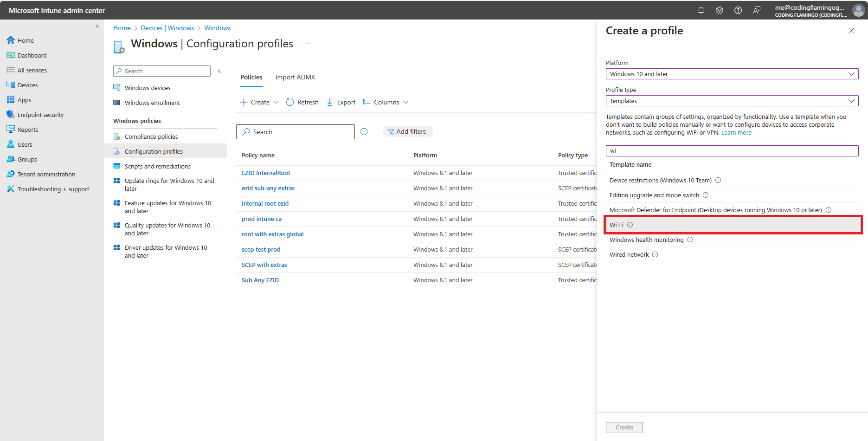868x441 pixels.
Task: Open the Create dropdown in toolbar
Action: point(259,102)
